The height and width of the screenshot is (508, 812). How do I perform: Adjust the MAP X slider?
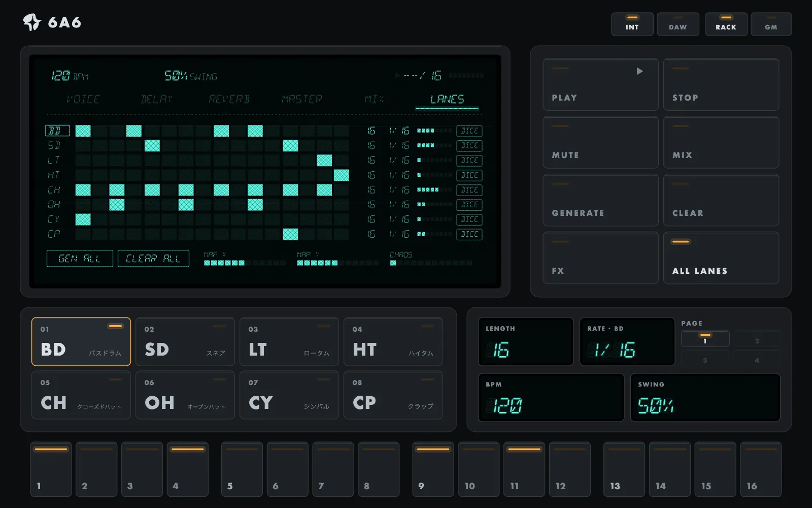click(245, 263)
